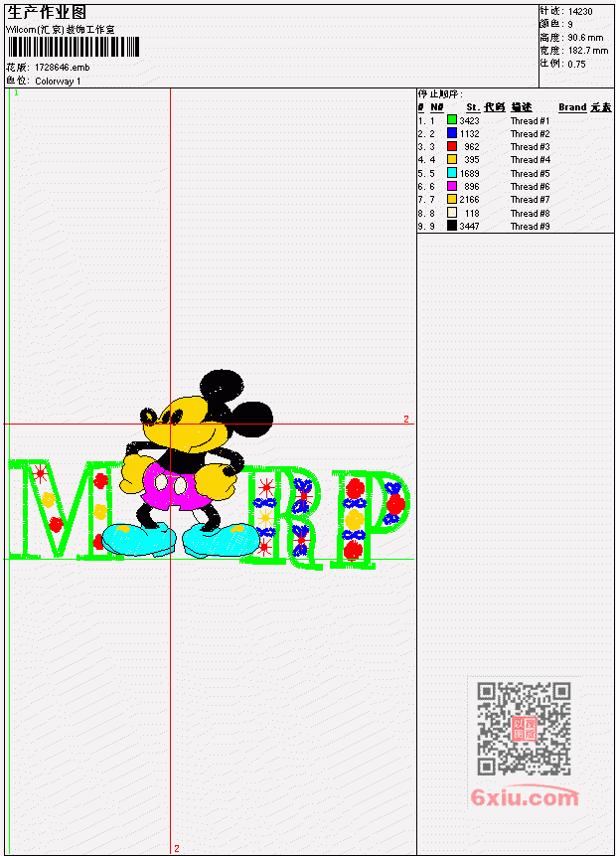Image resolution: width=616 pixels, height=856 pixels.
Task: Click Mickey's left cyan shoe
Action: (138, 540)
